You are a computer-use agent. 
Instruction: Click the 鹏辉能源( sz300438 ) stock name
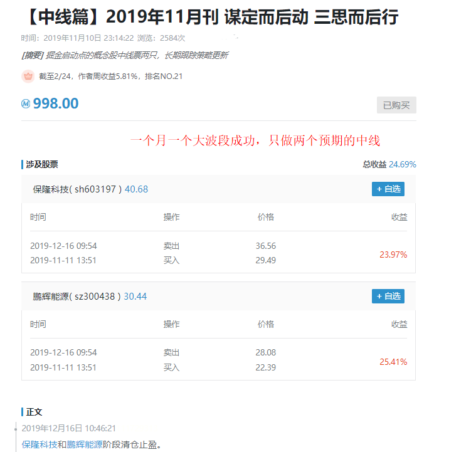77,297
